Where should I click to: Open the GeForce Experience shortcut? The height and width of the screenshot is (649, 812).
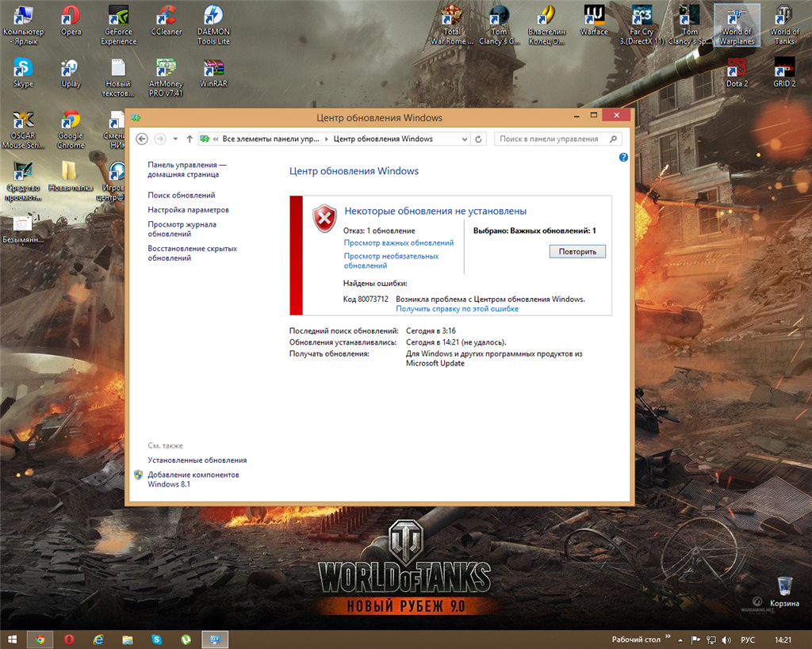point(119,25)
